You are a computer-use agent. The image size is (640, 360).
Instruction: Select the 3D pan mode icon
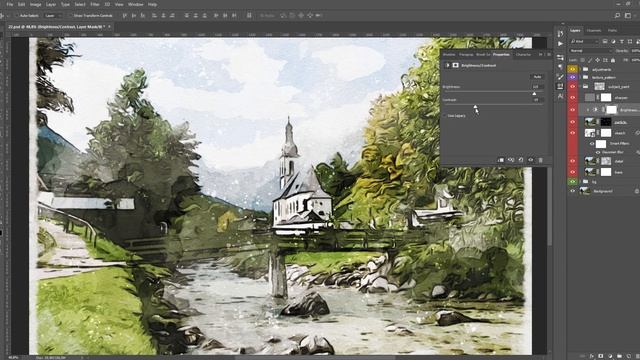(x=301, y=16)
